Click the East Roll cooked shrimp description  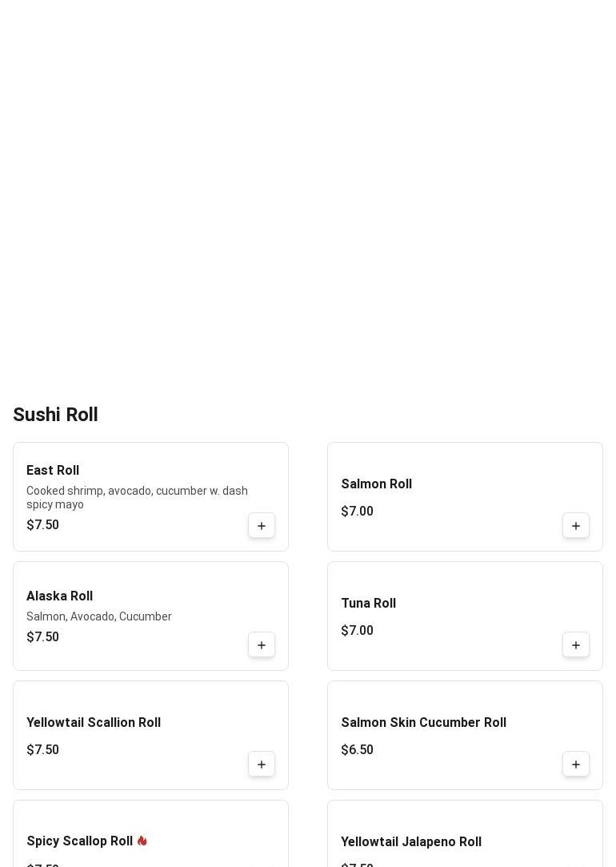pyautogui.click(x=137, y=497)
